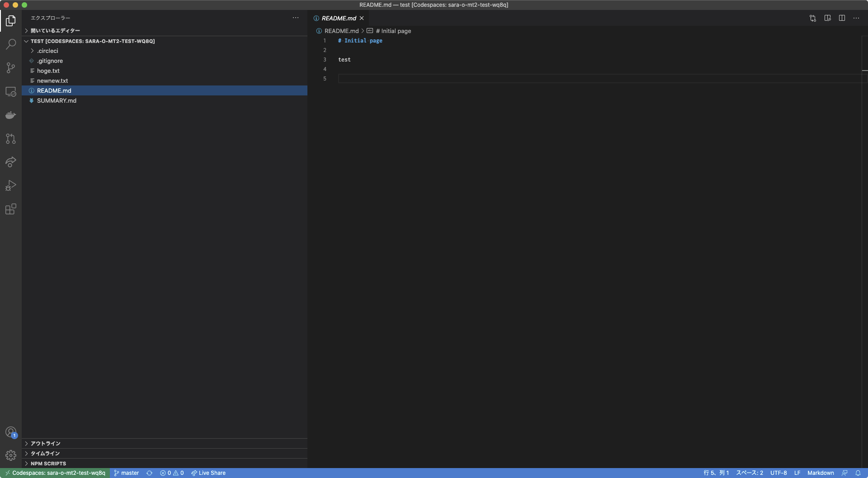Open SUMMARY.md in the file tree

(x=165, y=101)
